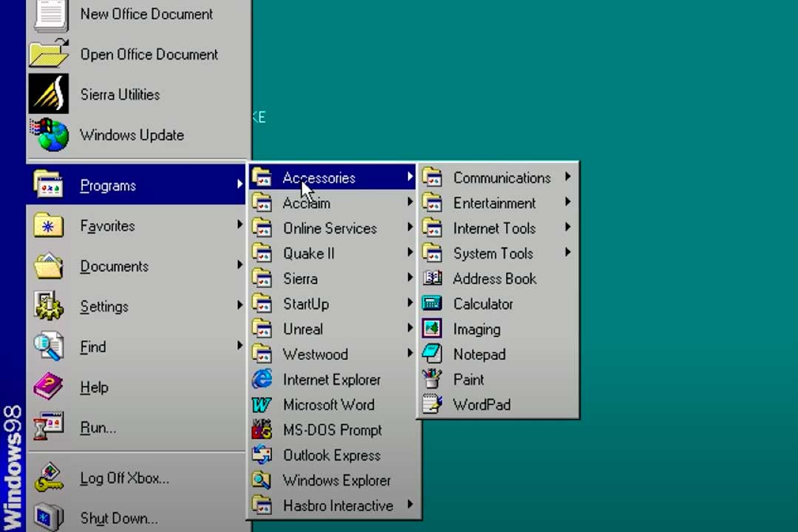Click the Sierra Utilities logo icon

click(48, 94)
